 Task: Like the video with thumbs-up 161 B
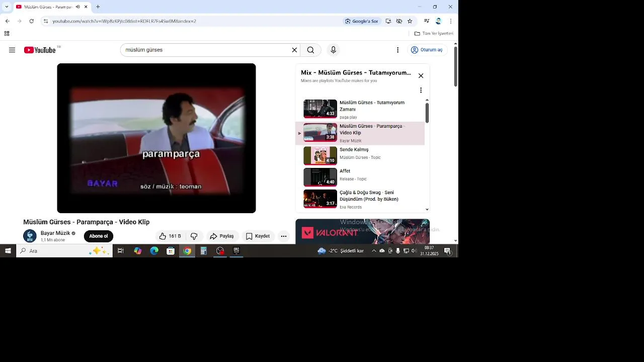pyautogui.click(x=170, y=236)
